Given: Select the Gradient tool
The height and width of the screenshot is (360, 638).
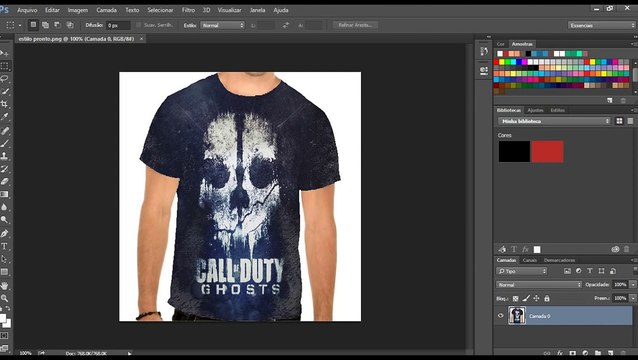Looking at the screenshot, I should click(x=4, y=194).
